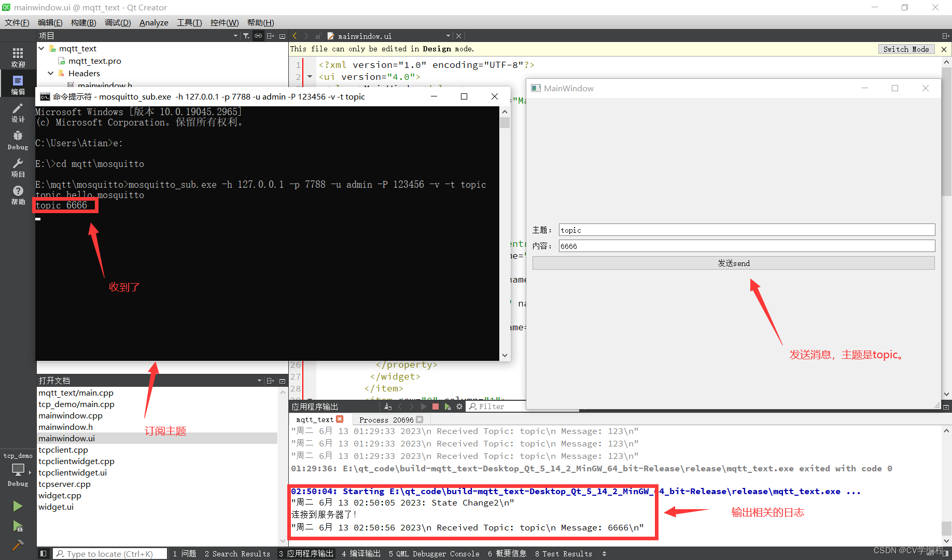The width and height of the screenshot is (952, 560).
Task: Open the open documents dropdown arrow
Action: click(260, 380)
